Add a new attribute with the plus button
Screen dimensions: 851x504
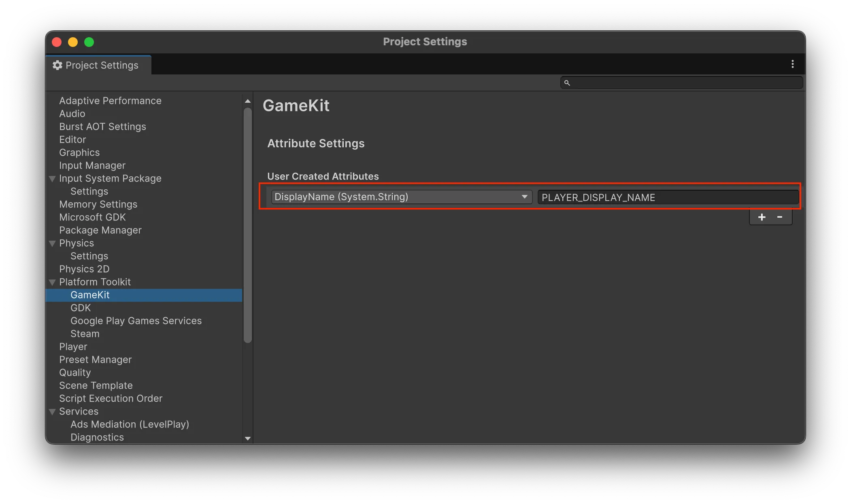(762, 217)
